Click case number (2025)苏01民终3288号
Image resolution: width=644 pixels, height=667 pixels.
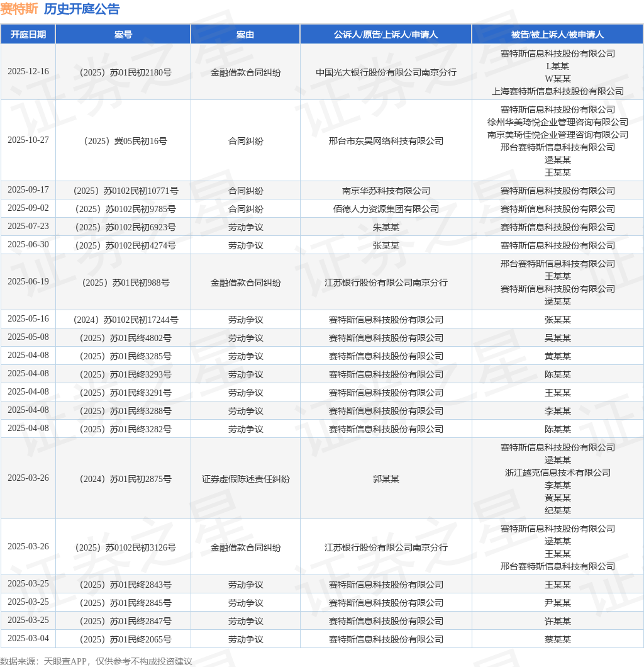(126, 411)
